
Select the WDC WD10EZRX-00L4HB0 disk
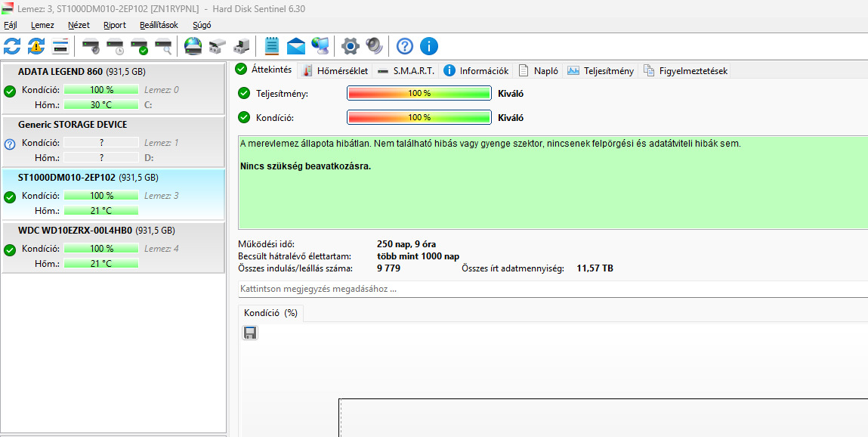[113, 247]
